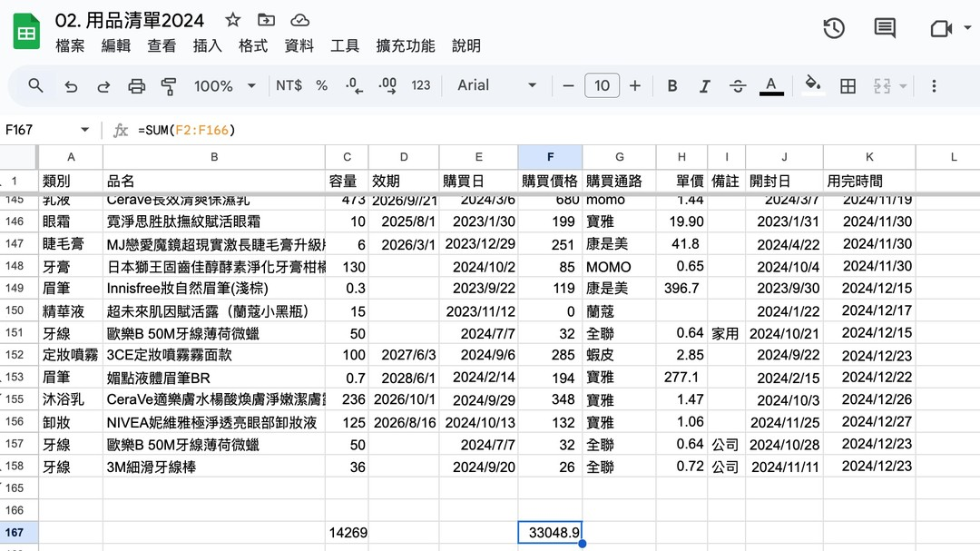Open the comments panel icon

(885, 29)
